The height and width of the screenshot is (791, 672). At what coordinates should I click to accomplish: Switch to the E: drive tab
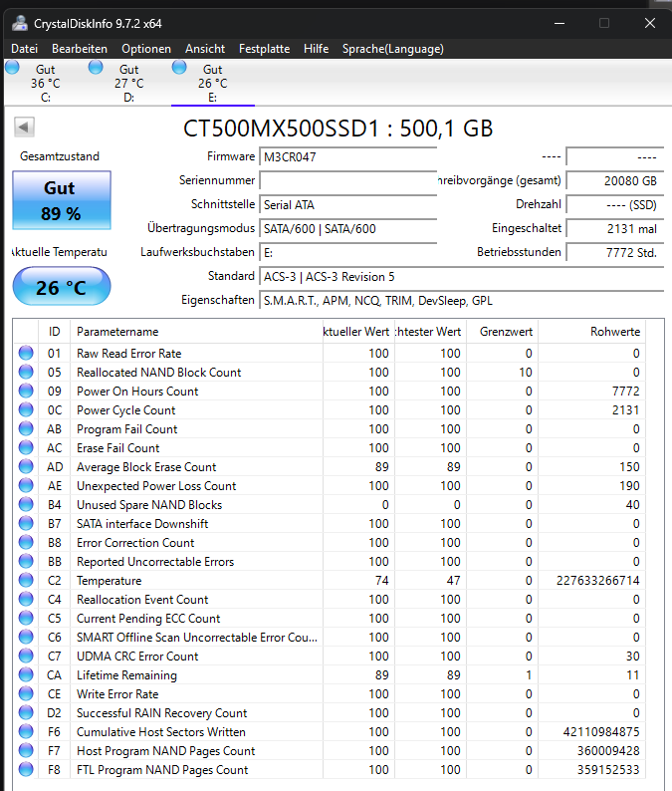(213, 84)
